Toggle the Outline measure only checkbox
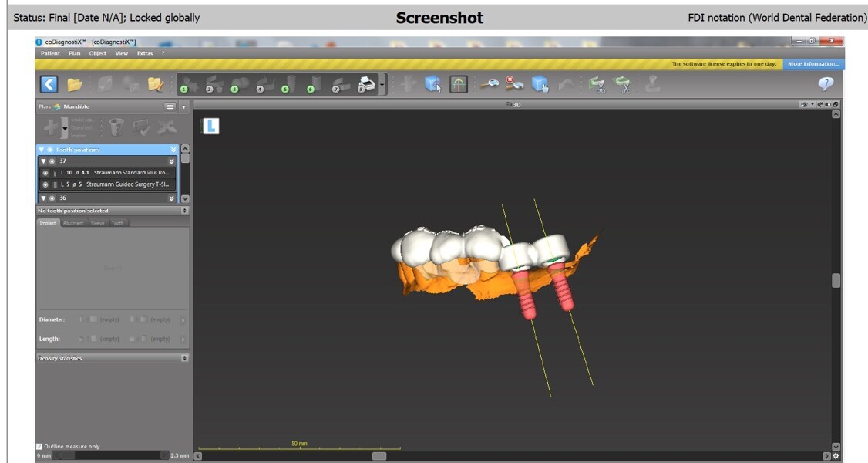 40,446
